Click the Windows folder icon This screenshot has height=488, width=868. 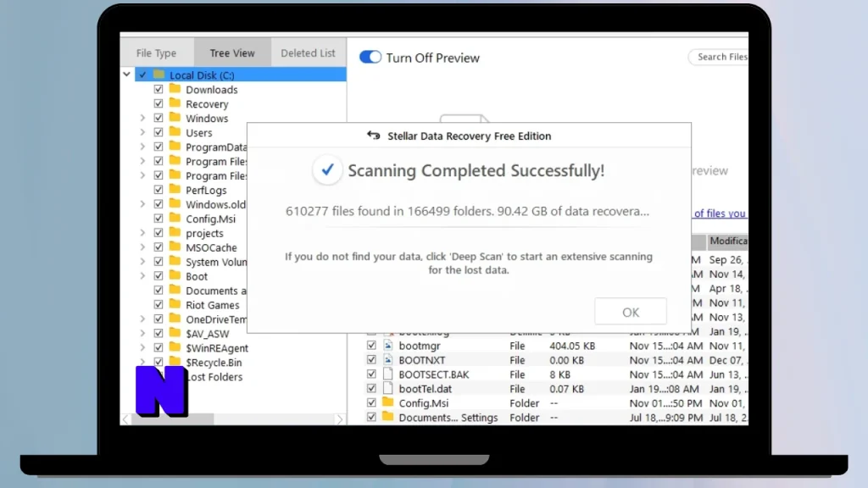pyautogui.click(x=175, y=117)
